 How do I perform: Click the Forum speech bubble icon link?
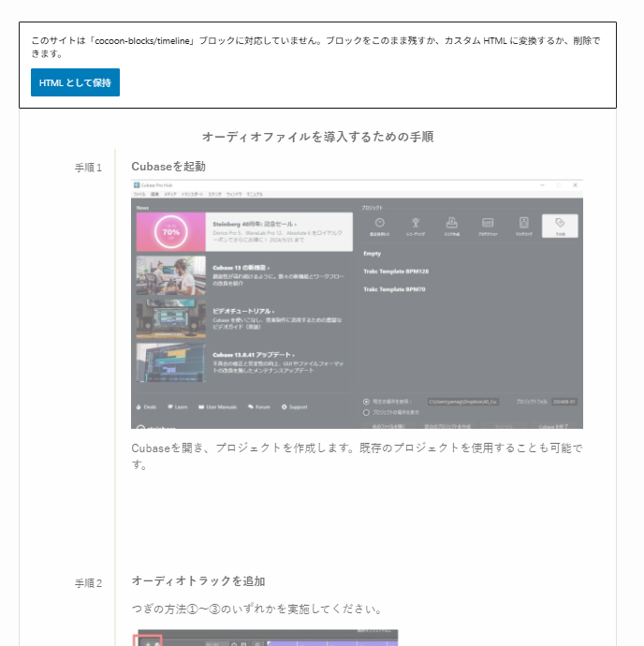258,407
